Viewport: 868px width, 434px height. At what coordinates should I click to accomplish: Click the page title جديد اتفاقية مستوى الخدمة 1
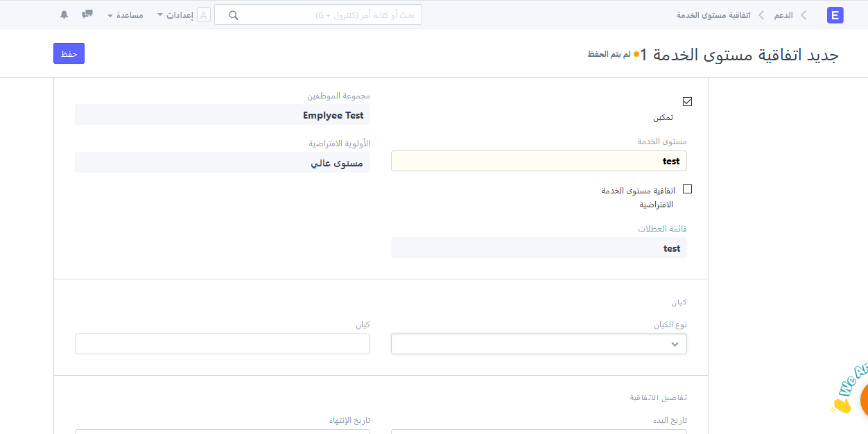[x=739, y=55]
